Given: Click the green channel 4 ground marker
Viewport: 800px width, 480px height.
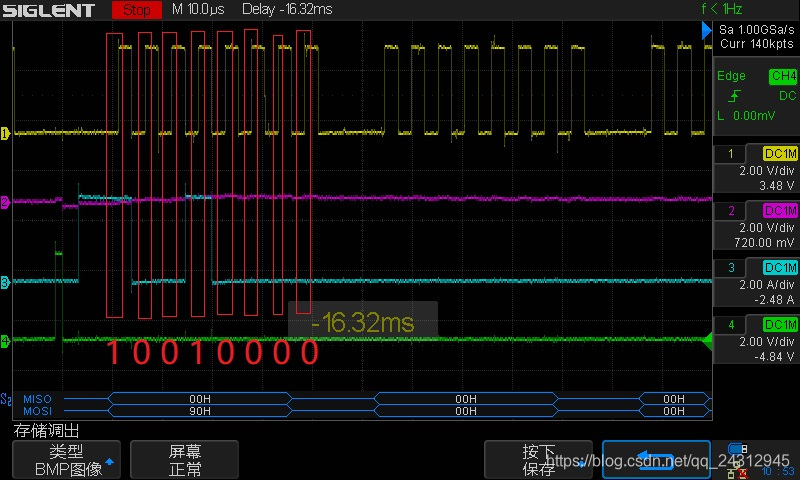Looking at the screenshot, I should [5, 341].
